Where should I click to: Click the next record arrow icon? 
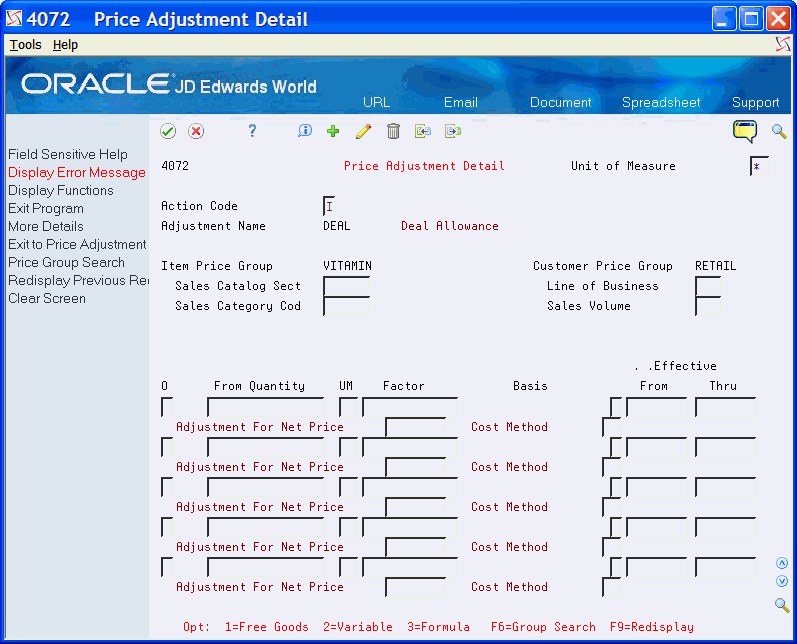click(452, 131)
